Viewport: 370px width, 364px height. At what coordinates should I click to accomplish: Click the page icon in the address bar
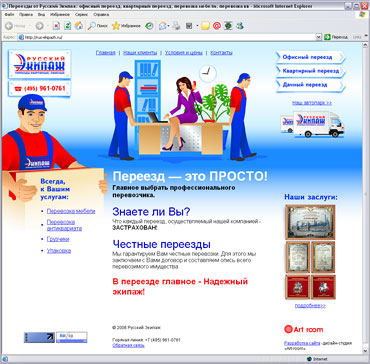tap(21, 37)
